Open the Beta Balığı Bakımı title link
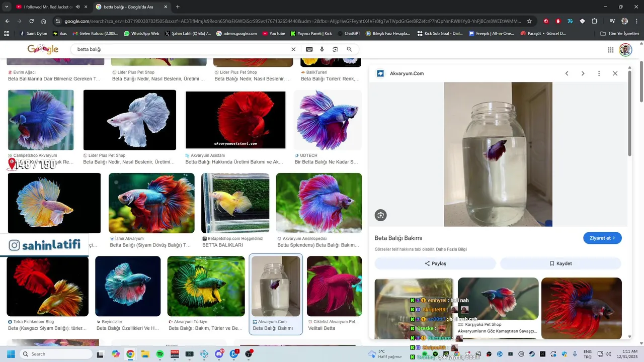Viewport: 644px width, 362px height. point(398,238)
